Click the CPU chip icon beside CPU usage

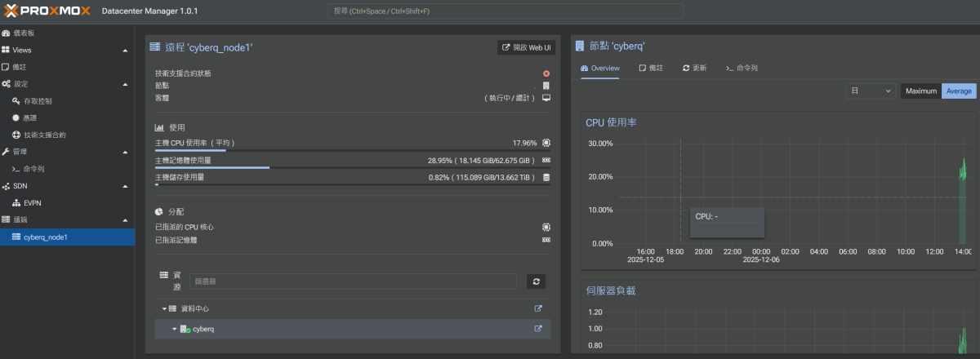click(x=546, y=143)
